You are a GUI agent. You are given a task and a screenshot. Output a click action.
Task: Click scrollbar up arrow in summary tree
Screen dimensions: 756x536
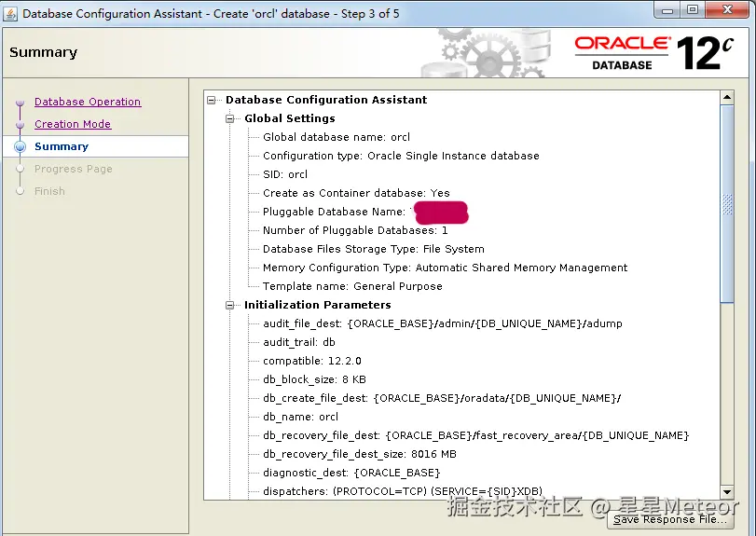[727, 98]
